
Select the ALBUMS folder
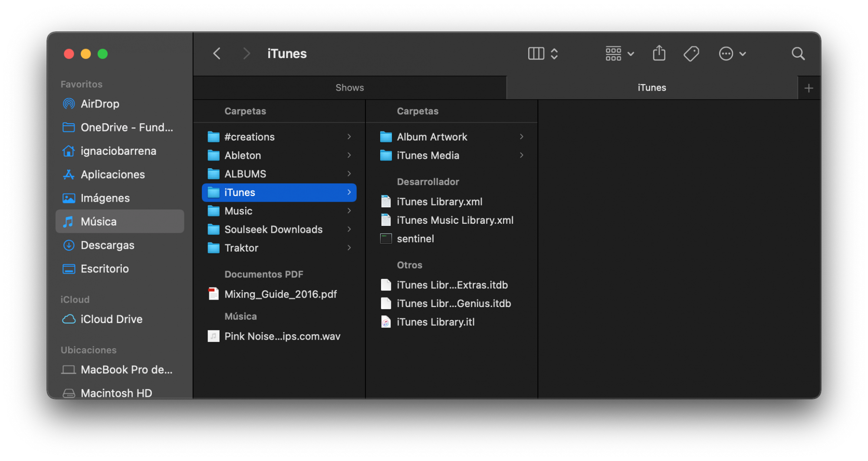[x=279, y=174]
